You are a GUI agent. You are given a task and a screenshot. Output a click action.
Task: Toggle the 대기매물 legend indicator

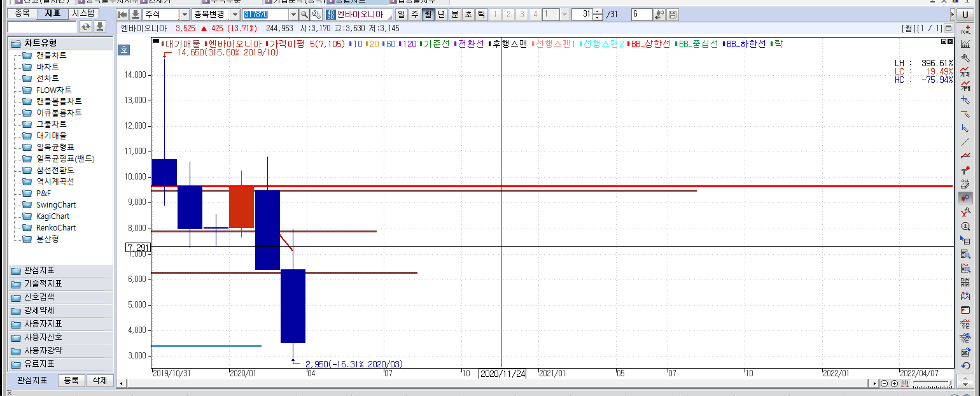(x=181, y=44)
